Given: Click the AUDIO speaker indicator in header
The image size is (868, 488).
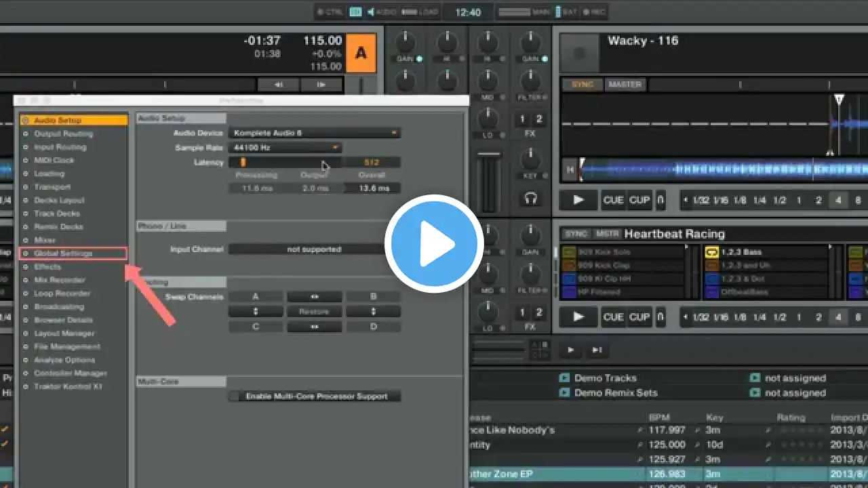Looking at the screenshot, I should click(x=382, y=12).
